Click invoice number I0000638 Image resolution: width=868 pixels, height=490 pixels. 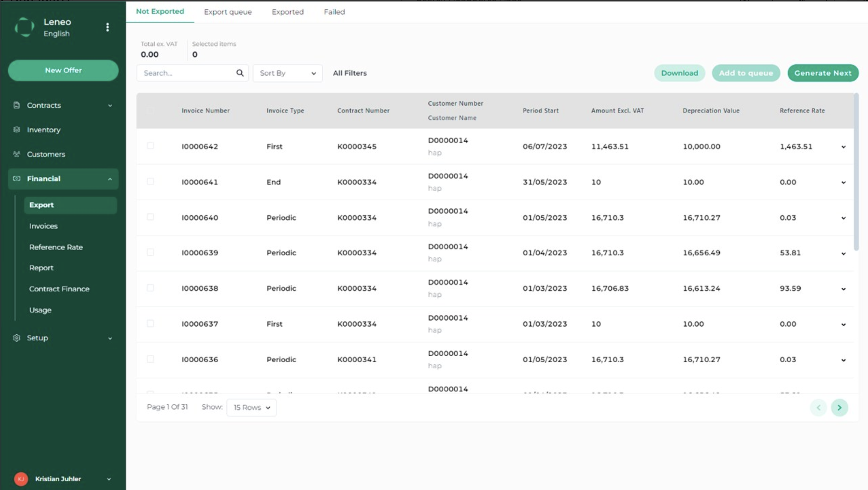(x=200, y=288)
